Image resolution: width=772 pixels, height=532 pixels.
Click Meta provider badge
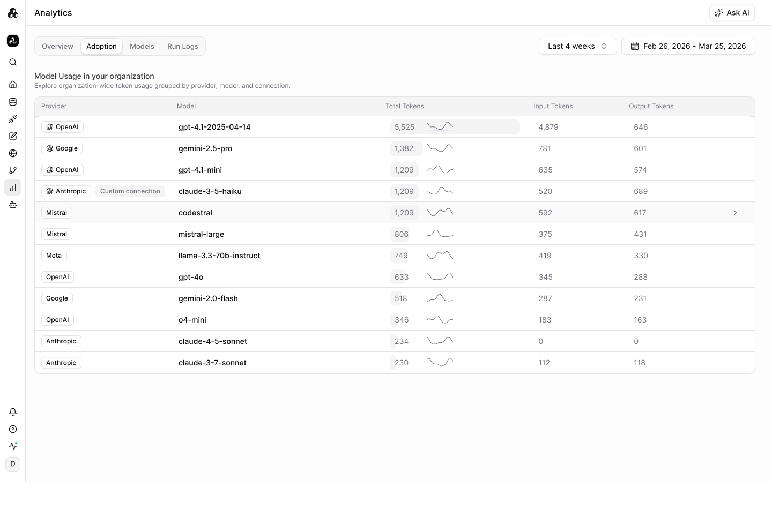pyautogui.click(x=54, y=256)
